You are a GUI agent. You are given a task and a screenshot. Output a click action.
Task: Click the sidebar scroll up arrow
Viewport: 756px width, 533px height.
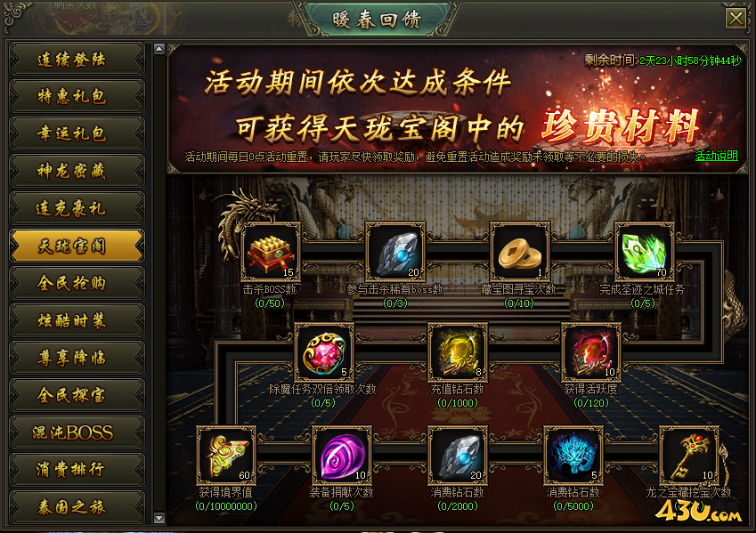click(159, 49)
